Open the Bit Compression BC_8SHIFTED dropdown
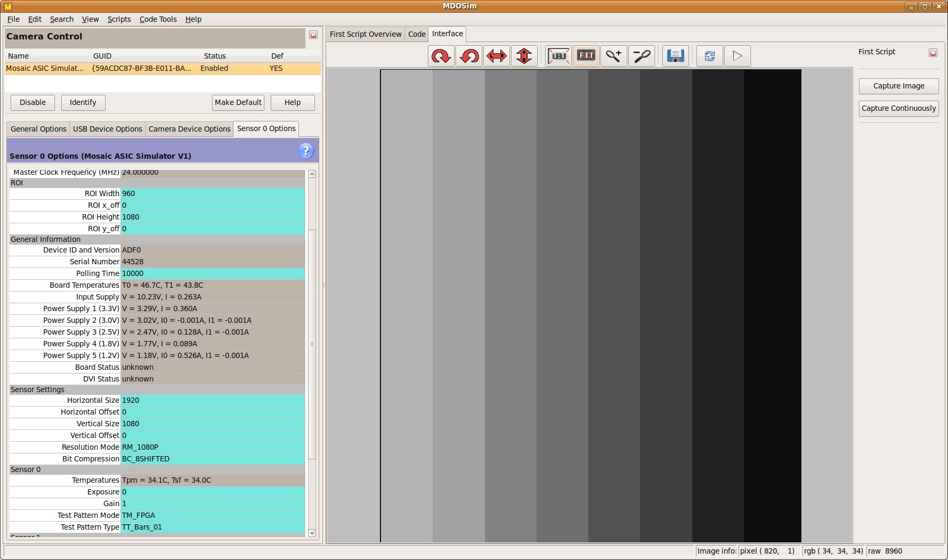 pos(213,459)
